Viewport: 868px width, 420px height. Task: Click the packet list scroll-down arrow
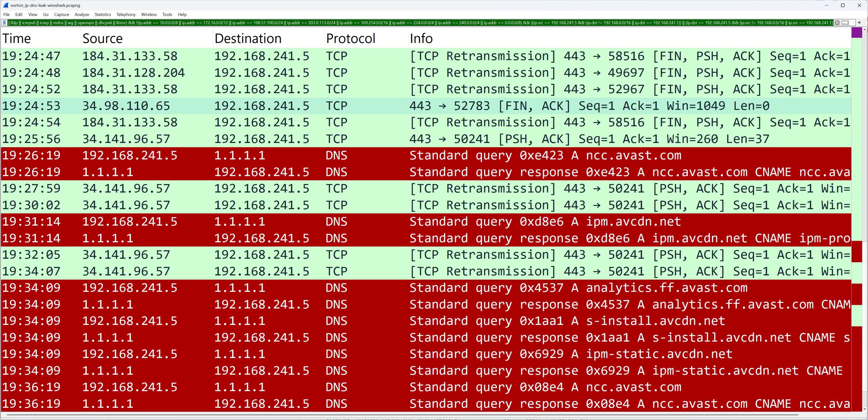pyautogui.click(x=865, y=409)
